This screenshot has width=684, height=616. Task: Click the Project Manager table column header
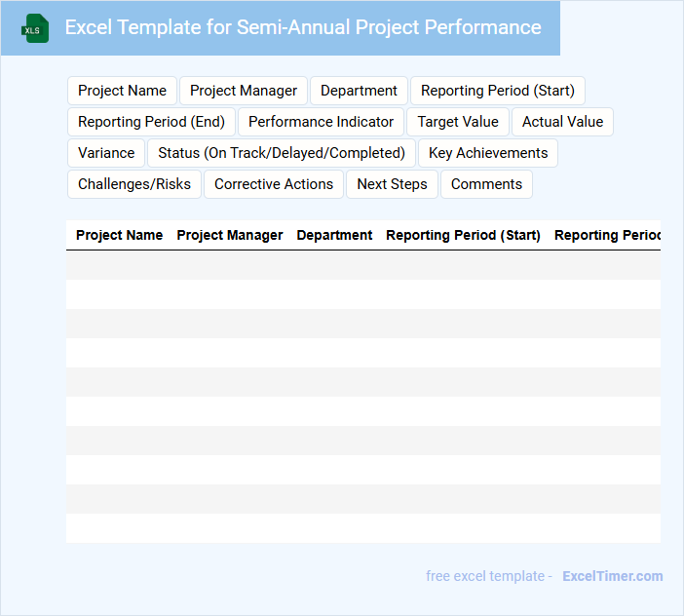point(230,235)
